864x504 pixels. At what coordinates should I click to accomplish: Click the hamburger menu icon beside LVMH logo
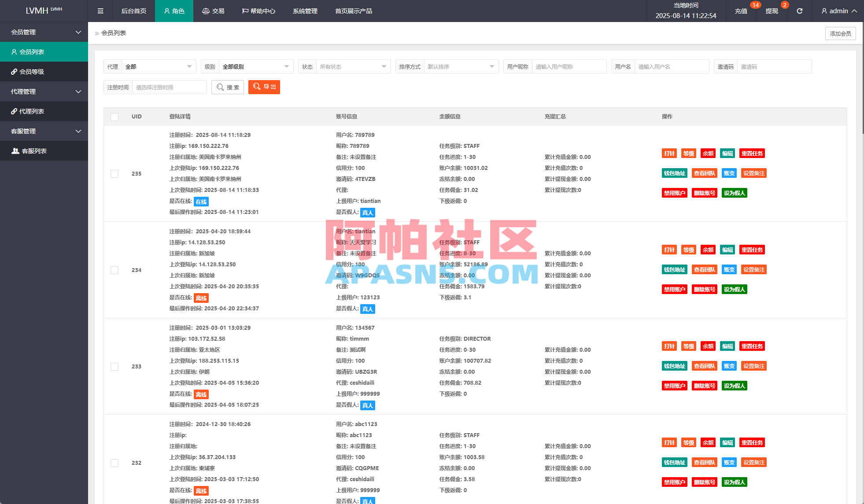point(100,11)
